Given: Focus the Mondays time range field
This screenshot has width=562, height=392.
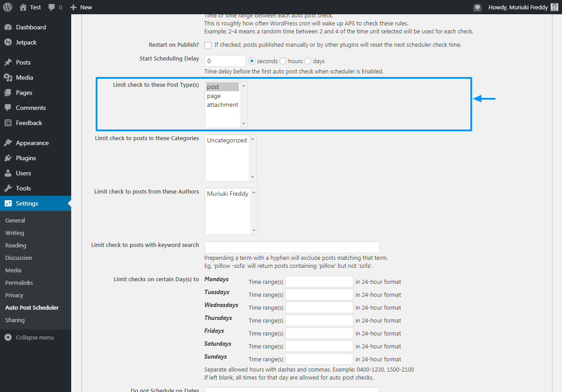Looking at the screenshot, I should (x=319, y=282).
